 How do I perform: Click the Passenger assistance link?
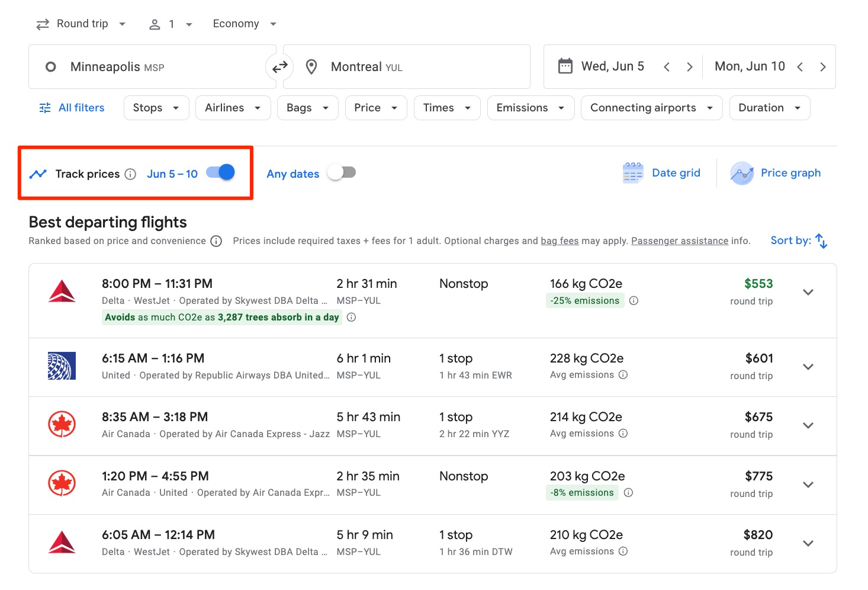coord(680,241)
